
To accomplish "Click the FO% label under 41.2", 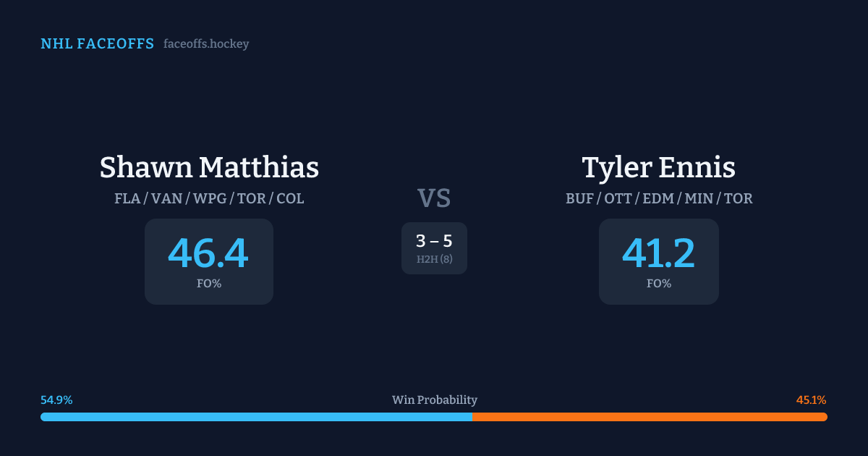I will point(658,284).
